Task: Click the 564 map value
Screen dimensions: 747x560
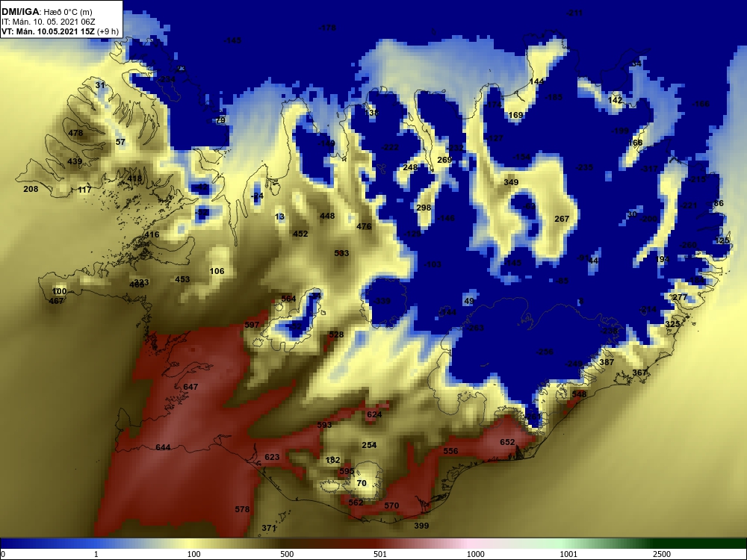Action: coord(288,299)
